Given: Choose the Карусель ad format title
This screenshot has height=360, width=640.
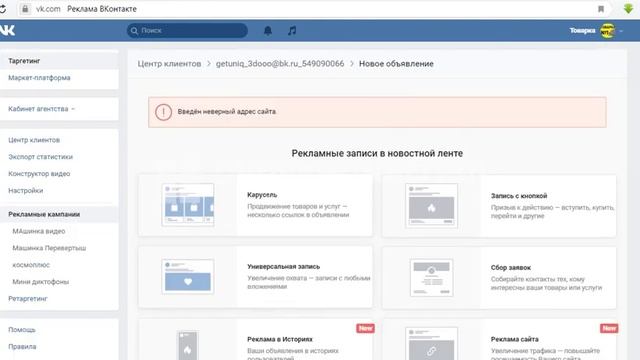Looking at the screenshot, I should click(262, 195).
